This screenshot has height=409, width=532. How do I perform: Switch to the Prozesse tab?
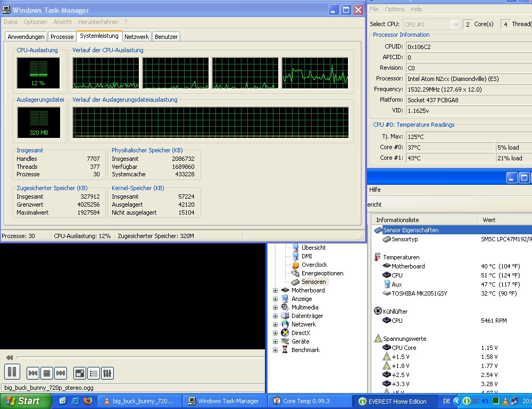(x=62, y=37)
